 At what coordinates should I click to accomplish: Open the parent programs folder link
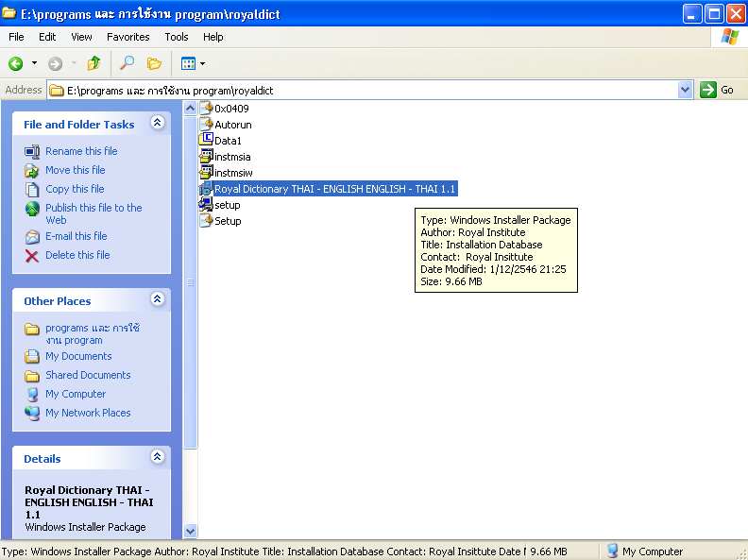click(93, 334)
